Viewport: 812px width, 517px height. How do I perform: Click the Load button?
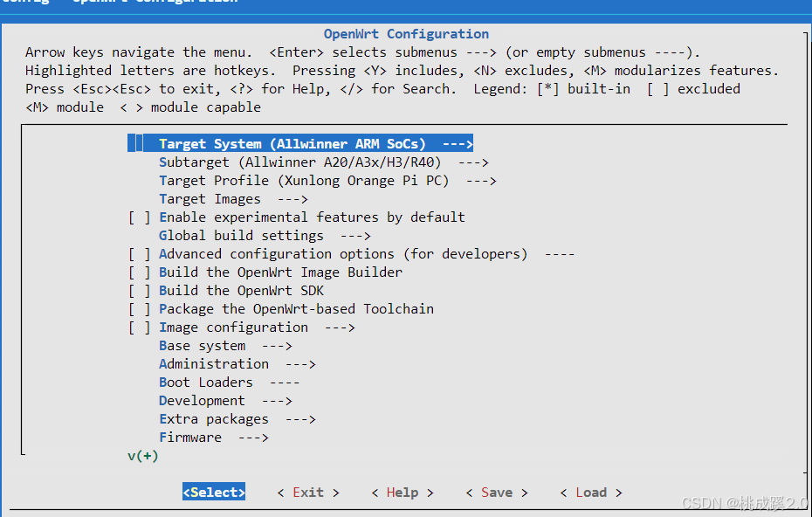591,493
